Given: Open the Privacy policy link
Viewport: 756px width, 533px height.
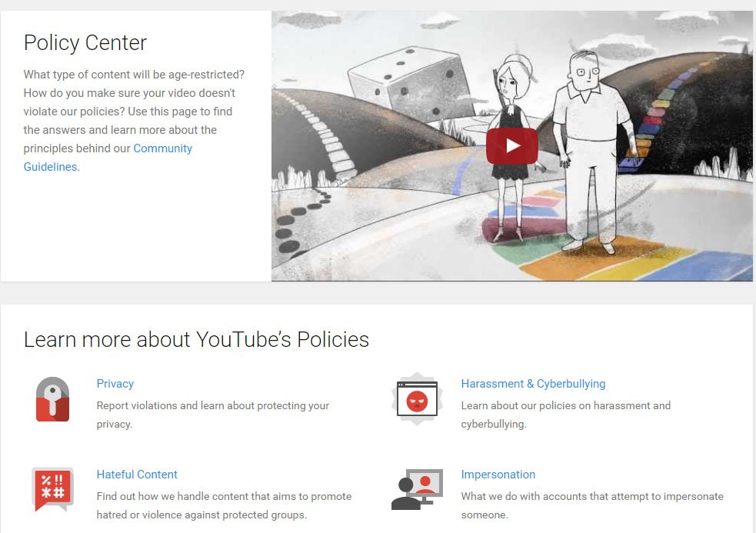Looking at the screenshot, I should [115, 384].
